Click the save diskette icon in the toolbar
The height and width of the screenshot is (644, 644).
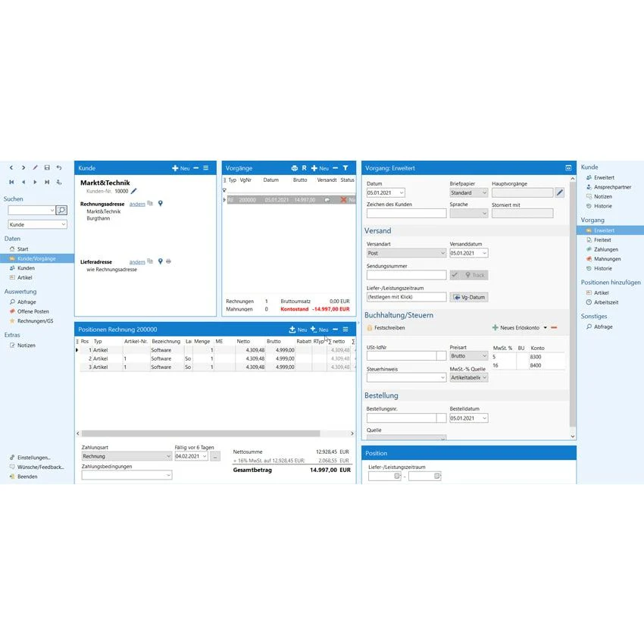(47, 167)
